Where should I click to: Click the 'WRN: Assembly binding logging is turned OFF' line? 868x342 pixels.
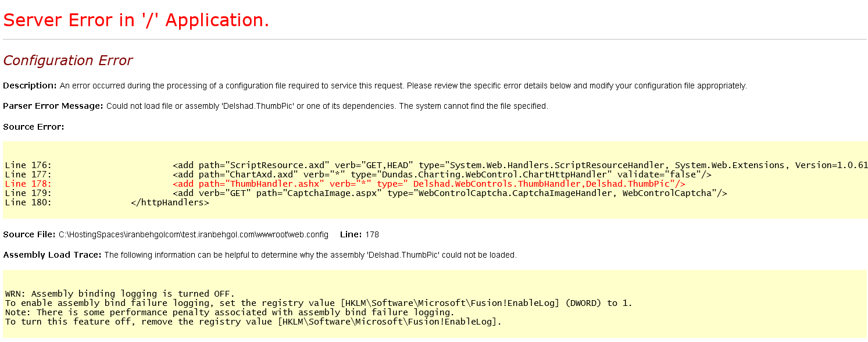click(x=120, y=293)
